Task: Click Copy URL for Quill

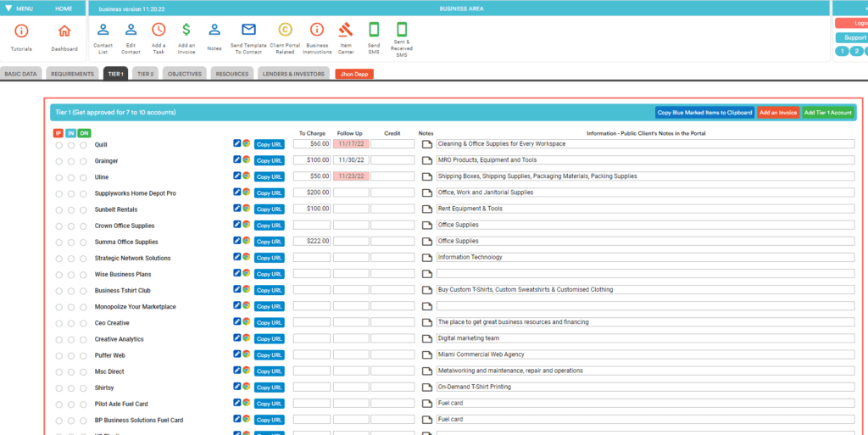Action: point(269,144)
